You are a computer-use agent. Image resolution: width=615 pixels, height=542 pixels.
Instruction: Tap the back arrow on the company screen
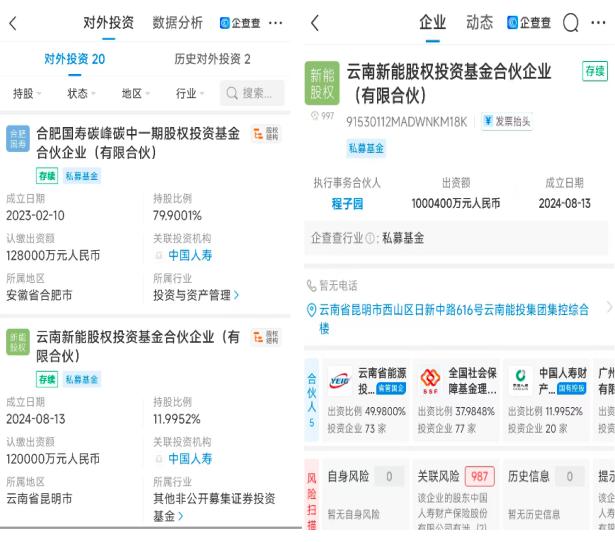pyautogui.click(x=316, y=23)
